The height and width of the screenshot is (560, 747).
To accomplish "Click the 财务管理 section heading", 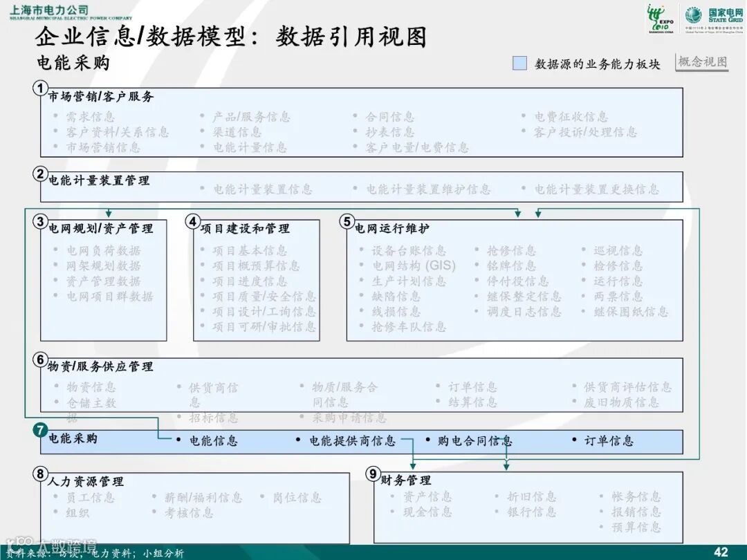I will click(405, 480).
